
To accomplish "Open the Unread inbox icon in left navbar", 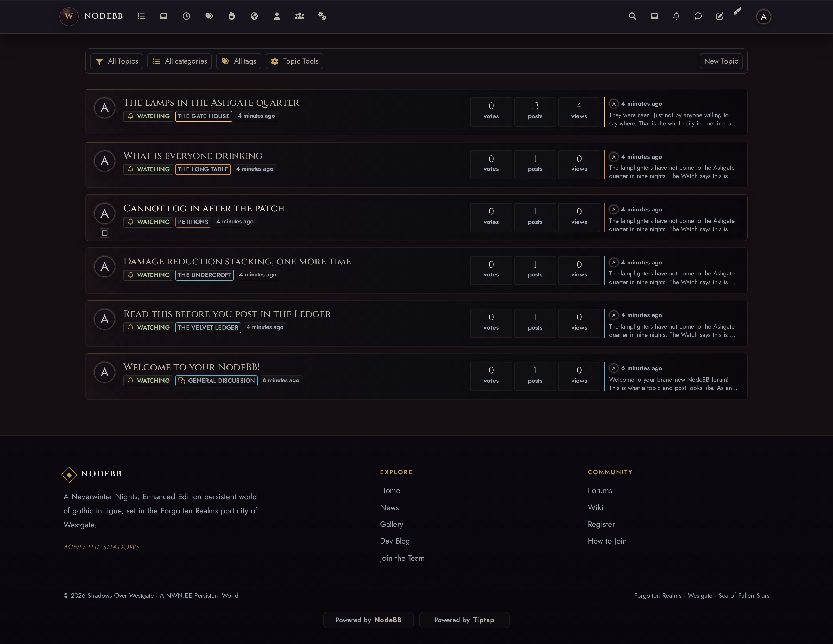I will click(164, 16).
